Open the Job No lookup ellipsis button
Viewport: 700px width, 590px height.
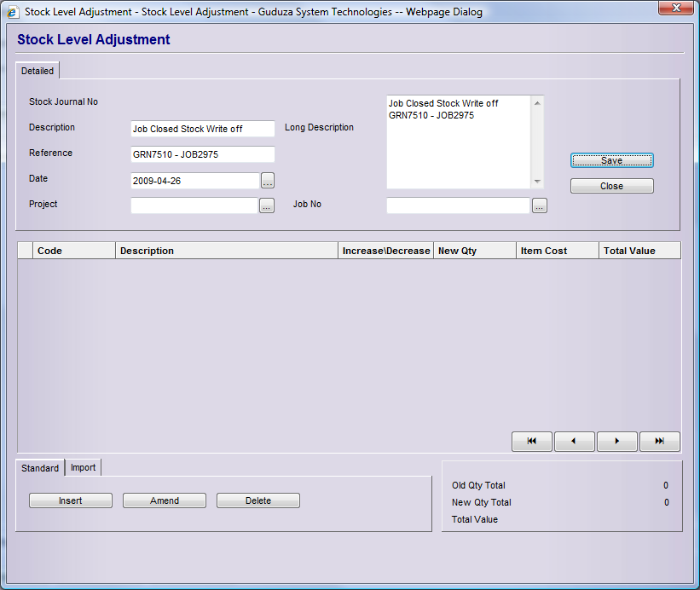click(539, 205)
